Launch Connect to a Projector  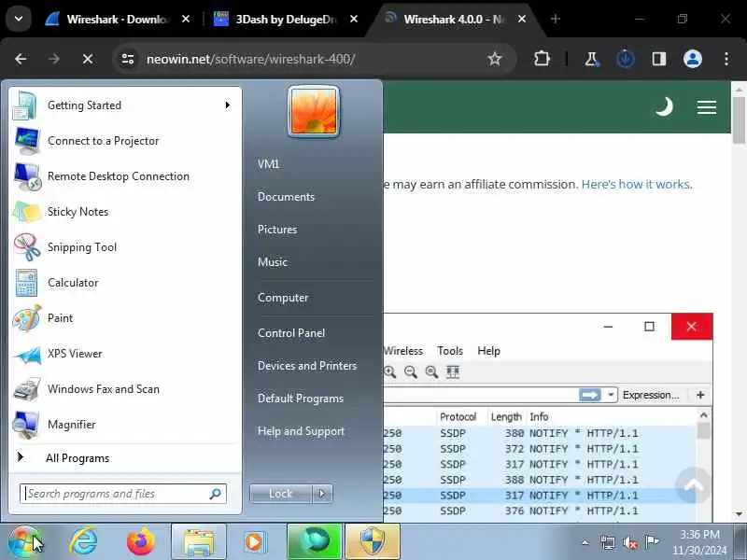click(x=124, y=141)
